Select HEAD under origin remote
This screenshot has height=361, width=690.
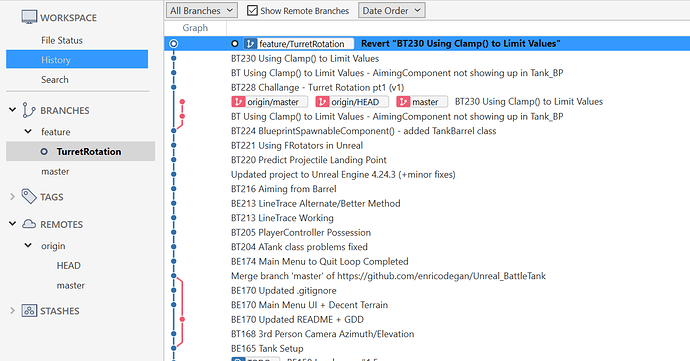point(69,265)
